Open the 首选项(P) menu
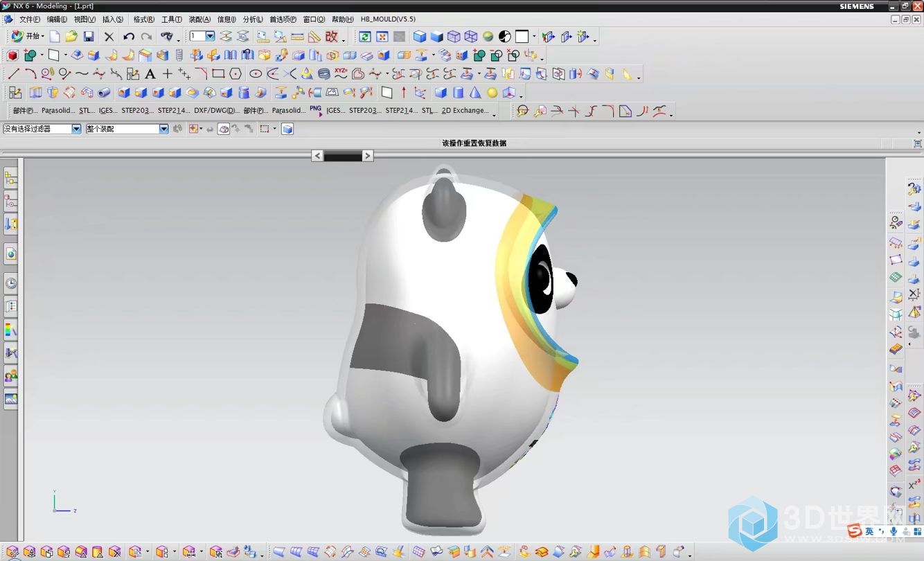Image resolution: width=924 pixels, height=561 pixels. (283, 19)
